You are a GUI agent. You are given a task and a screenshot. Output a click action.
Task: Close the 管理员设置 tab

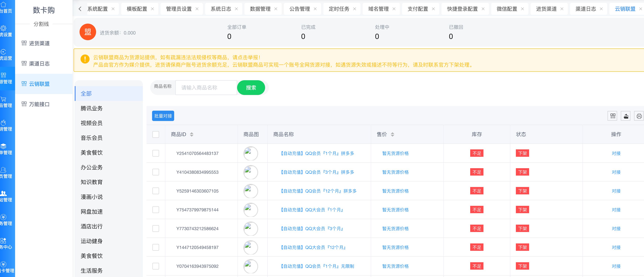(197, 9)
